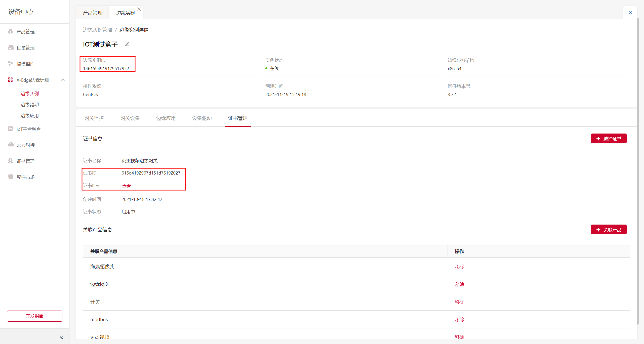This screenshot has height=344, width=644.
Task: Click the IoT平台融合 sidebar icon
Action: (x=10, y=129)
